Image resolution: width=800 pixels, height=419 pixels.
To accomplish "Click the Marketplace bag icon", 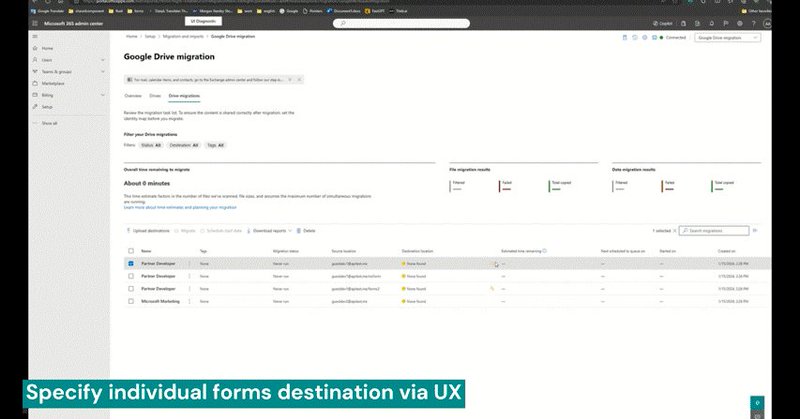I will [x=35, y=83].
